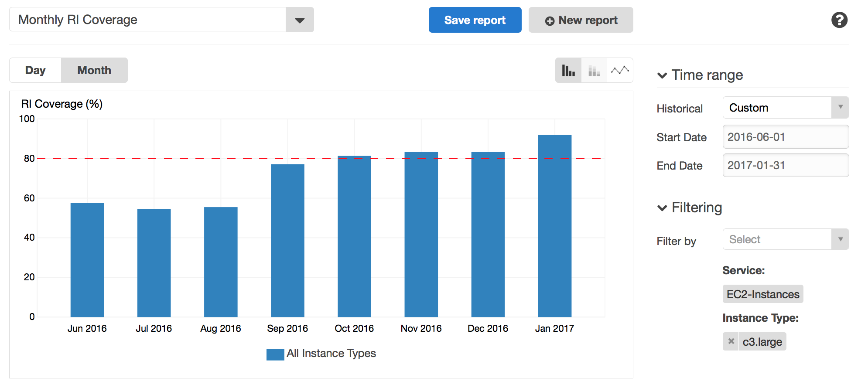
Task: Click the Jun 2016 bar
Action: (87, 260)
